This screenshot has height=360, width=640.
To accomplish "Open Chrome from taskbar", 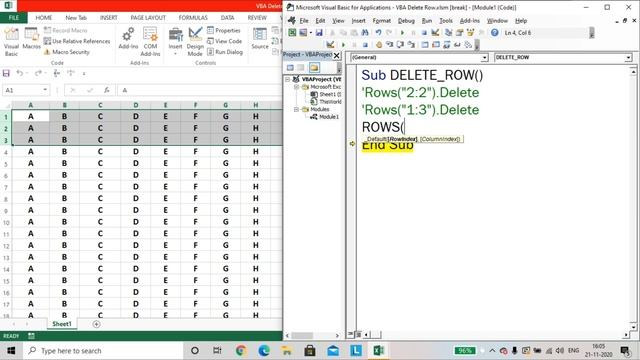I will [241, 351].
